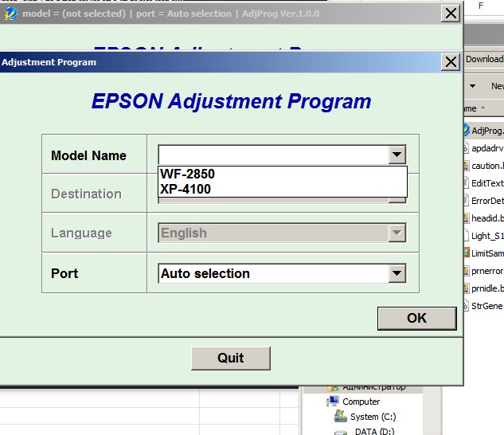Select apdadrv file in the explorer list
The image size is (504, 435).
(484, 148)
